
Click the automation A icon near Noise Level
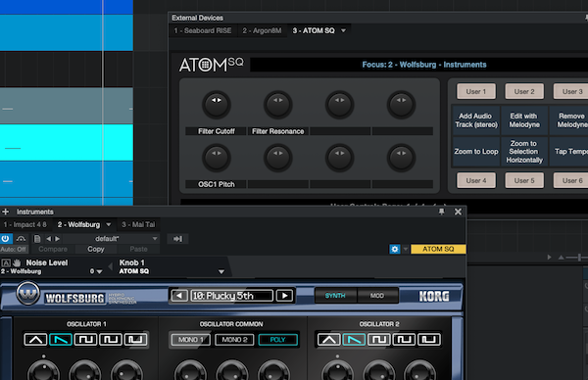tap(7, 262)
